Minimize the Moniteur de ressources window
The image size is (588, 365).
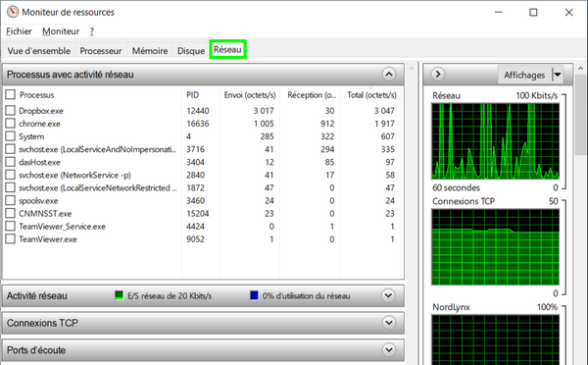click(498, 12)
